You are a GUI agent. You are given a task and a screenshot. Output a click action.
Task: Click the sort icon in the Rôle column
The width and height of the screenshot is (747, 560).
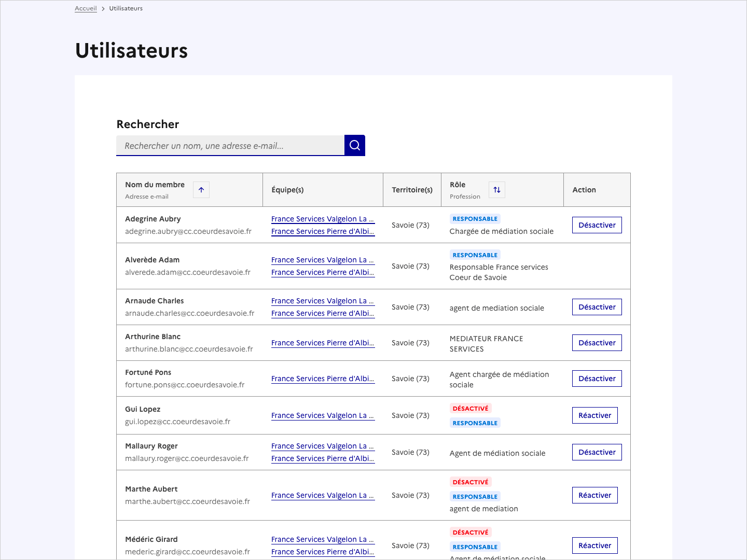point(496,190)
